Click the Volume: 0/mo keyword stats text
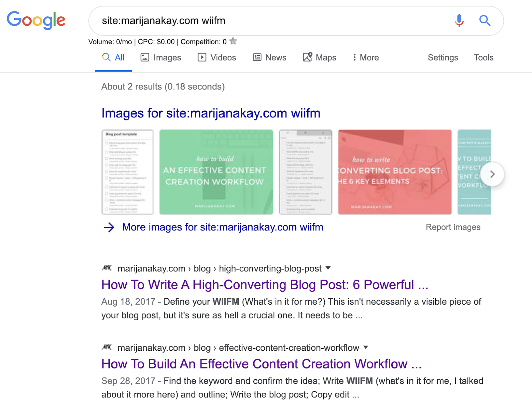This screenshot has width=532, height=408. click(157, 42)
